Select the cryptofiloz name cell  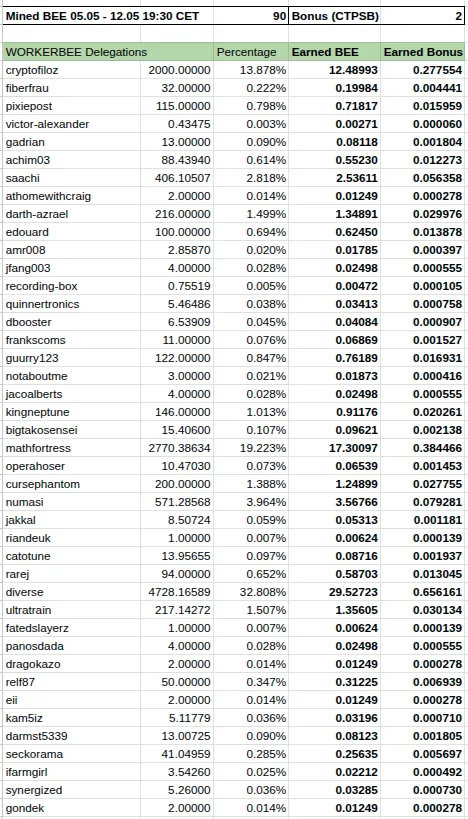(72, 70)
